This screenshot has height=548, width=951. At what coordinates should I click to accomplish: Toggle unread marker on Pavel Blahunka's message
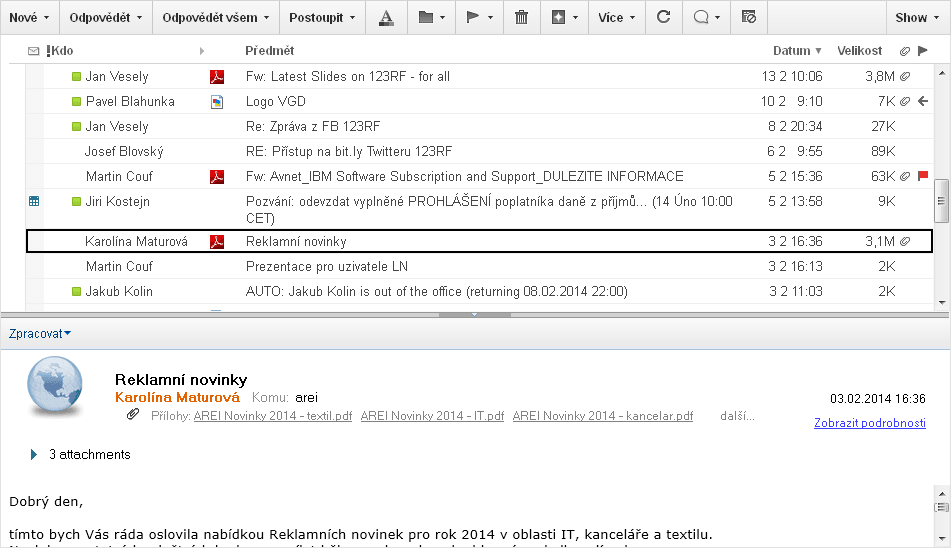[76, 101]
